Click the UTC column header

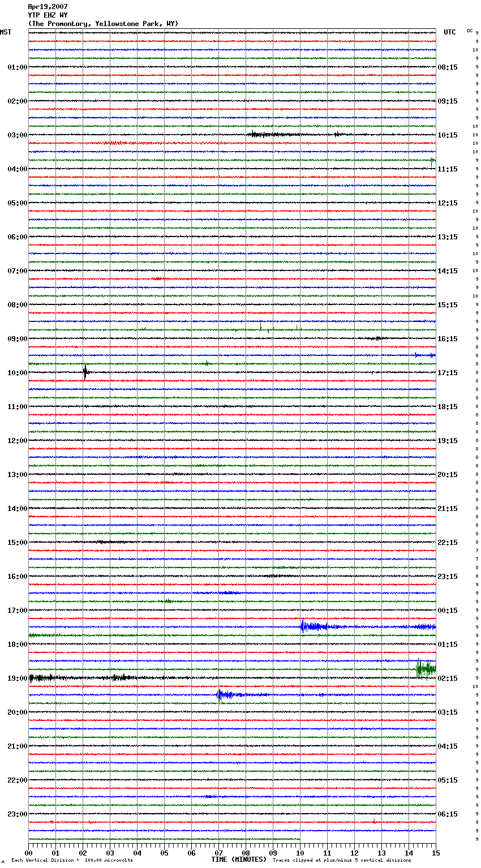point(449,32)
